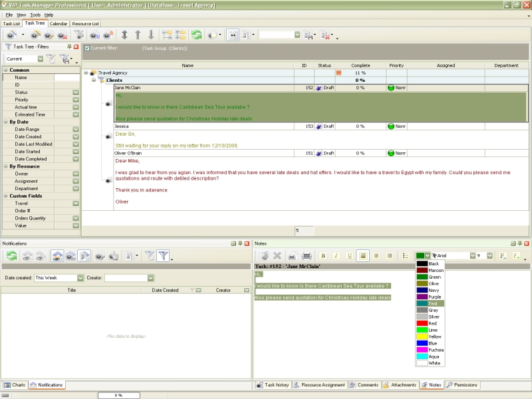Click the Title column header in Notifications

click(x=72, y=290)
